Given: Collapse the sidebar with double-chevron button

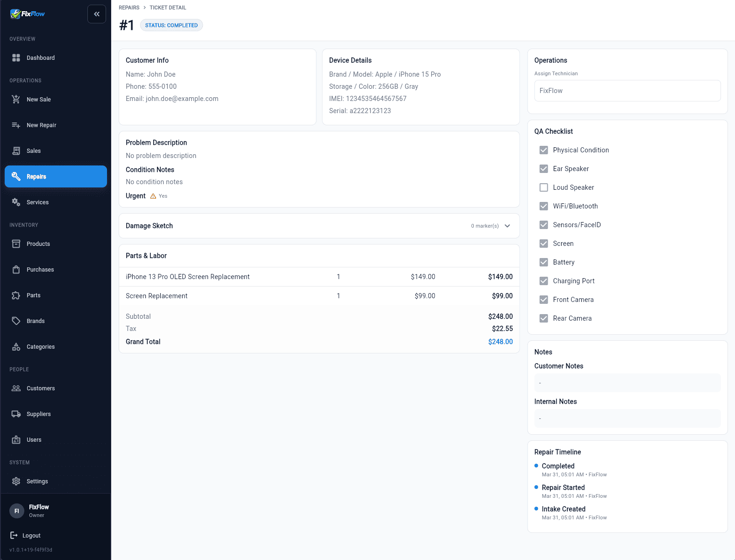Looking at the screenshot, I should 97,14.
